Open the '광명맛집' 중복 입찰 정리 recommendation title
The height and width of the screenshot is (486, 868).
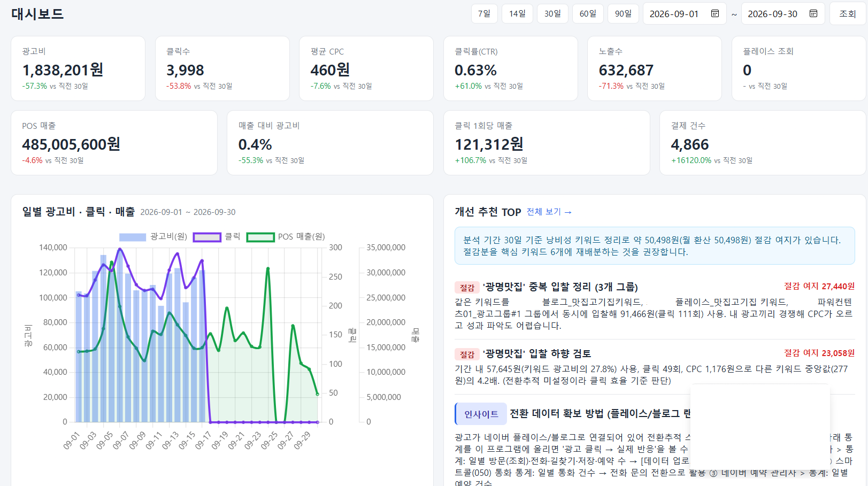point(560,287)
